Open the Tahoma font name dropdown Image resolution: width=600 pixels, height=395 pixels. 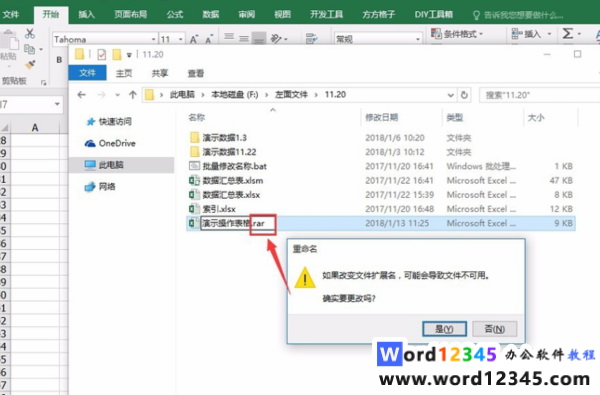pos(153,39)
